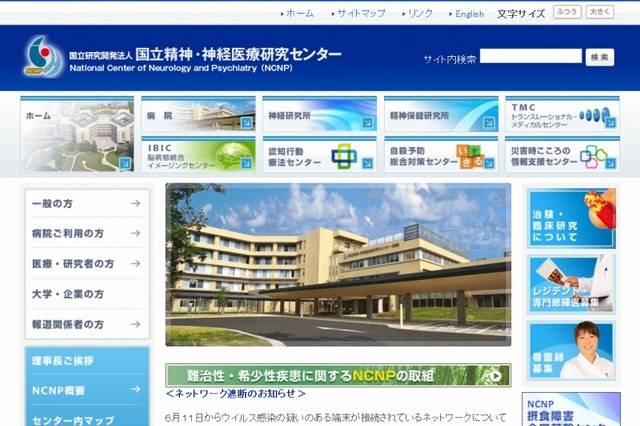Open NCNP概要 in blue sidebar
This screenshot has height=426, width=640.
(87, 390)
